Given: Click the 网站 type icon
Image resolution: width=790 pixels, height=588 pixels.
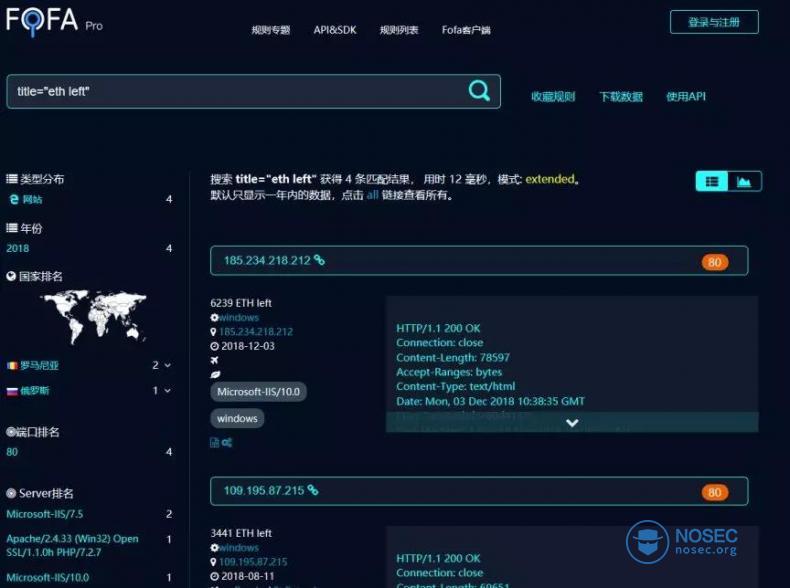Looking at the screenshot, I should pyautogui.click(x=14, y=199).
